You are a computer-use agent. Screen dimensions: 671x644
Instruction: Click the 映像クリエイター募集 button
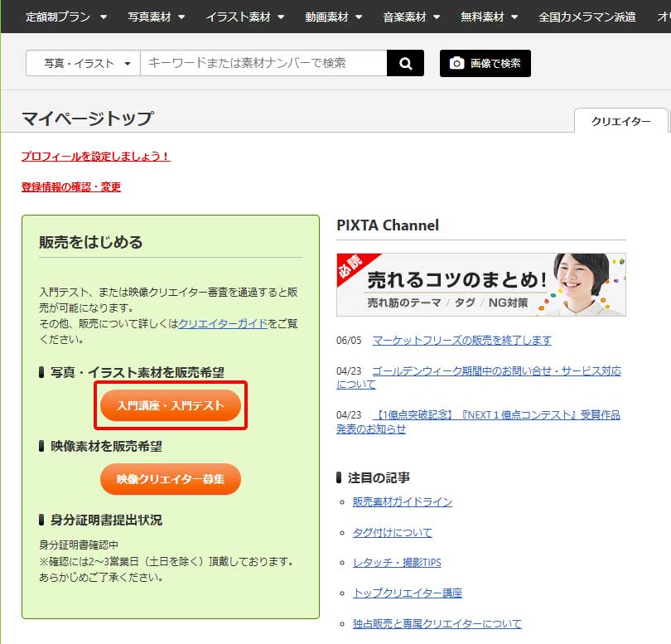pos(170,479)
